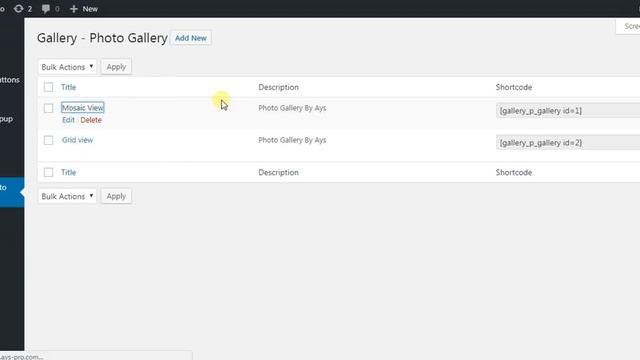Open the sidebar item ending in 'pup'
The image size is (640, 360).
(7, 119)
